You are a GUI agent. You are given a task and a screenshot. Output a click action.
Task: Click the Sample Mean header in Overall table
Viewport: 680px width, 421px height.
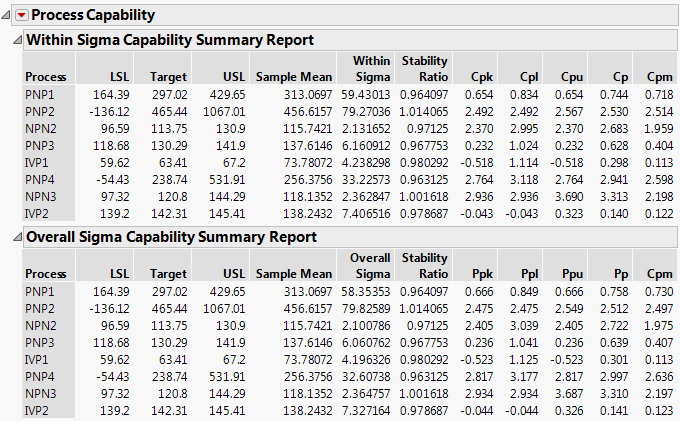[x=293, y=273]
